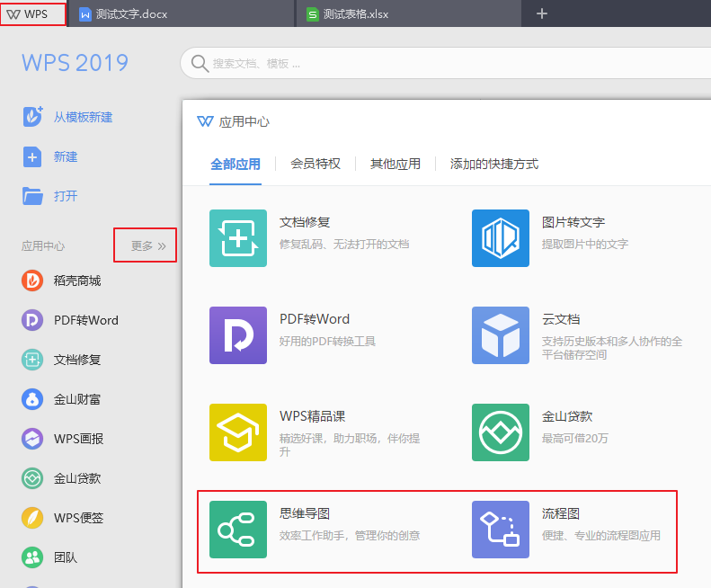Viewport: 711px width, 588px height.
Task: Open 图片转文字 app tile icon
Action: point(501,238)
